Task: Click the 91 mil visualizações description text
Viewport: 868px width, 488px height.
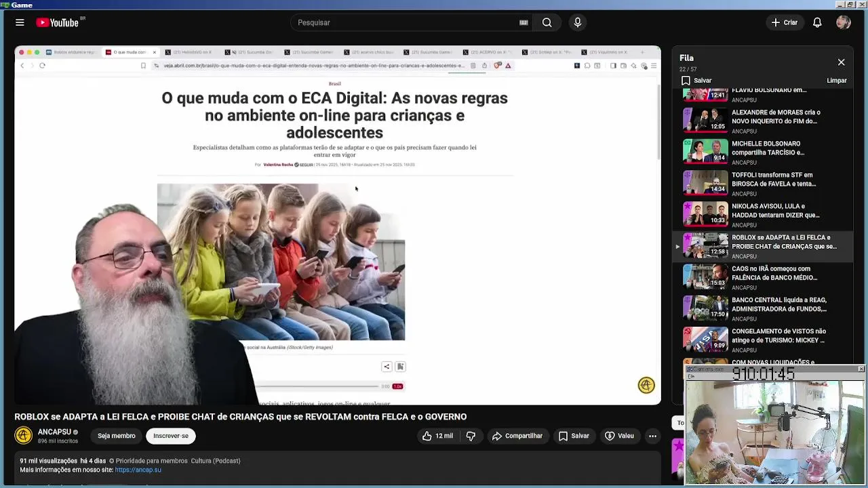Action: [x=49, y=461]
